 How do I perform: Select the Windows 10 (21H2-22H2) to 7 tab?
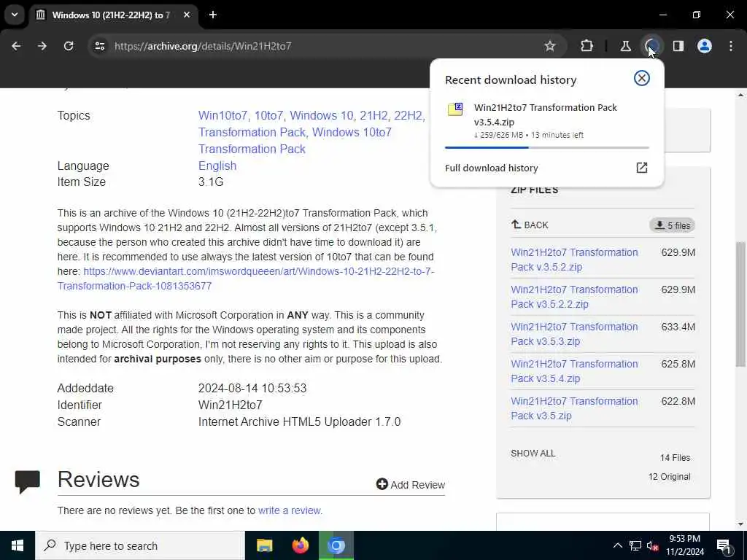pyautogui.click(x=115, y=15)
